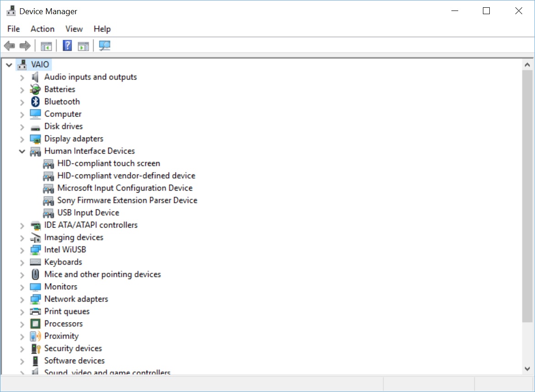Image resolution: width=535 pixels, height=392 pixels.
Task: Click the scrollbar down arrow
Action: pos(527,368)
